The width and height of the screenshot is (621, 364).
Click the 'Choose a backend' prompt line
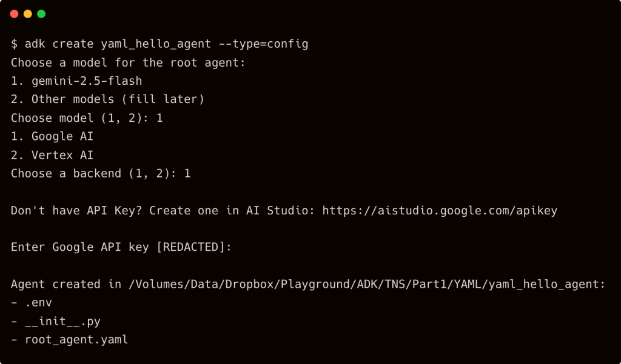coord(101,173)
